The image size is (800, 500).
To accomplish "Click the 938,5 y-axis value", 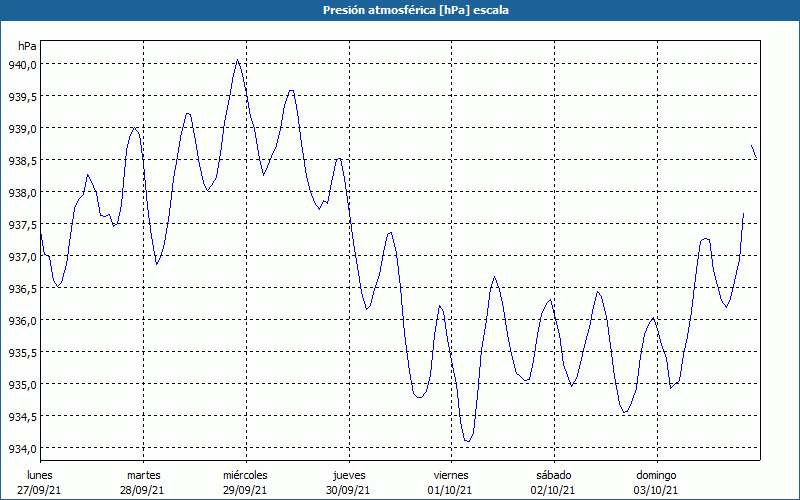I will (22, 161).
